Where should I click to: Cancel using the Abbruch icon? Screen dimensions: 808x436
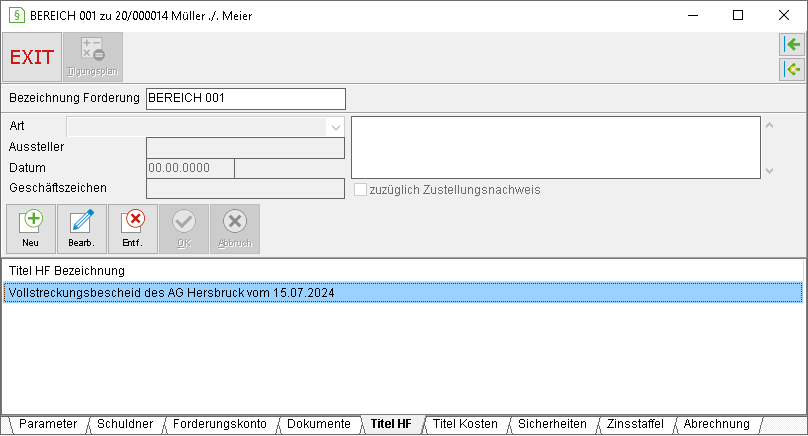tap(234, 229)
